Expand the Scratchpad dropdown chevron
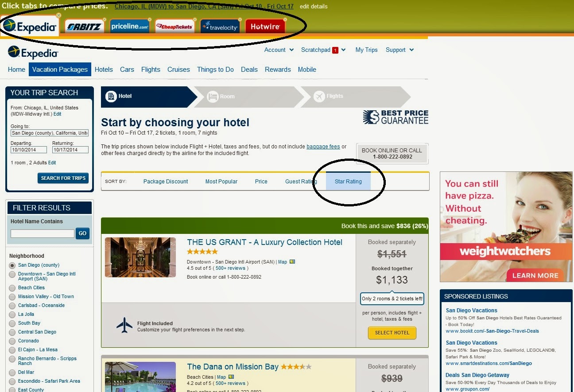The width and height of the screenshot is (574, 392). pyautogui.click(x=344, y=50)
